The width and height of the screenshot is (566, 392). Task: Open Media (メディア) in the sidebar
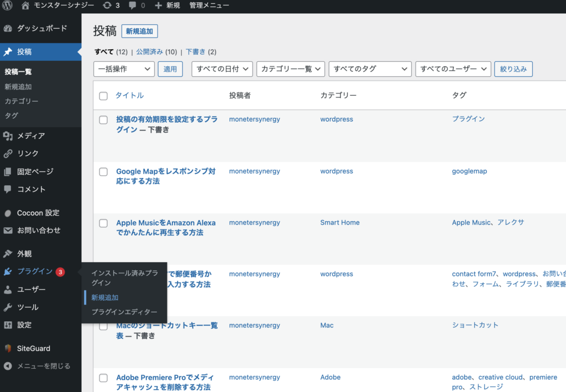(x=31, y=135)
